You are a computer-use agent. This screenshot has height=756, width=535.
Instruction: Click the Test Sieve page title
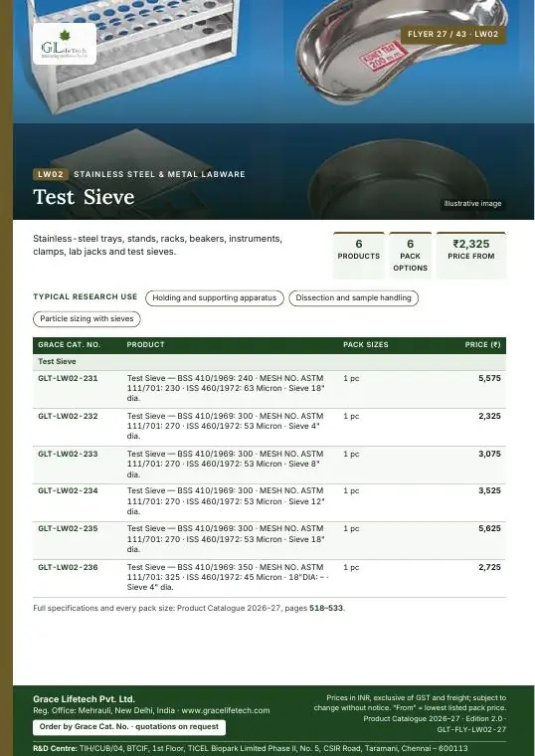click(84, 197)
